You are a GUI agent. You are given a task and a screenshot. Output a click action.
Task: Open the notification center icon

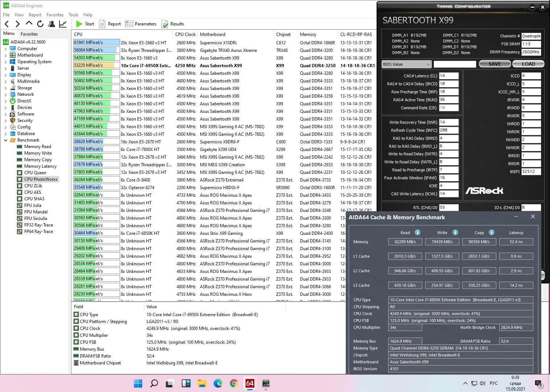[538, 383]
